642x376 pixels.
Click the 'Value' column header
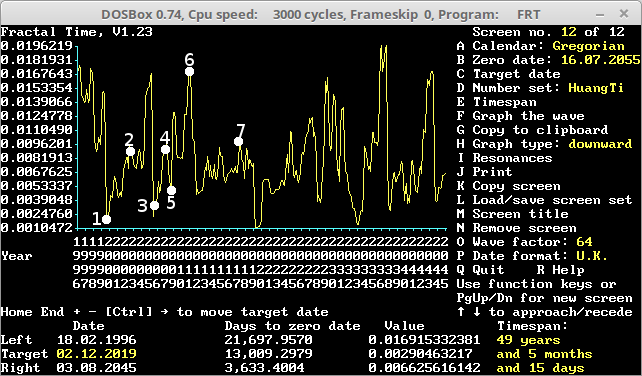click(405, 326)
